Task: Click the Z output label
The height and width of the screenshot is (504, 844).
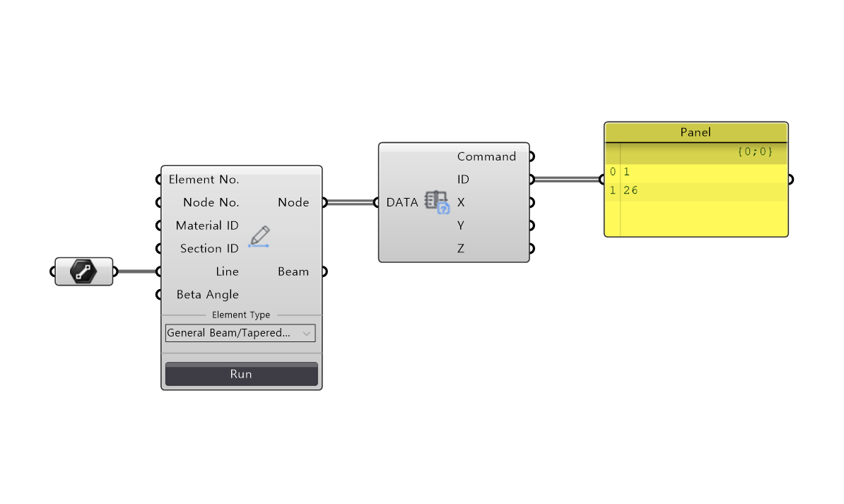Action: pyautogui.click(x=461, y=248)
